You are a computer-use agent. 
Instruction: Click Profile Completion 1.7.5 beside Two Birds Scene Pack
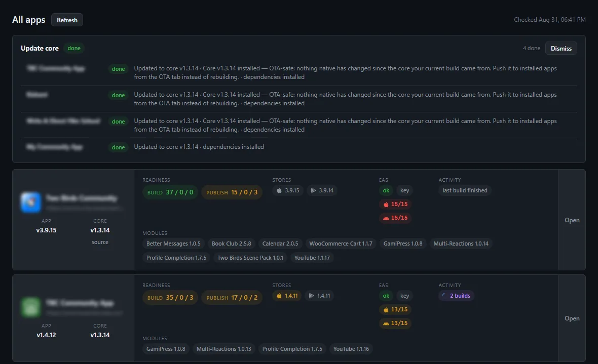tap(176, 258)
